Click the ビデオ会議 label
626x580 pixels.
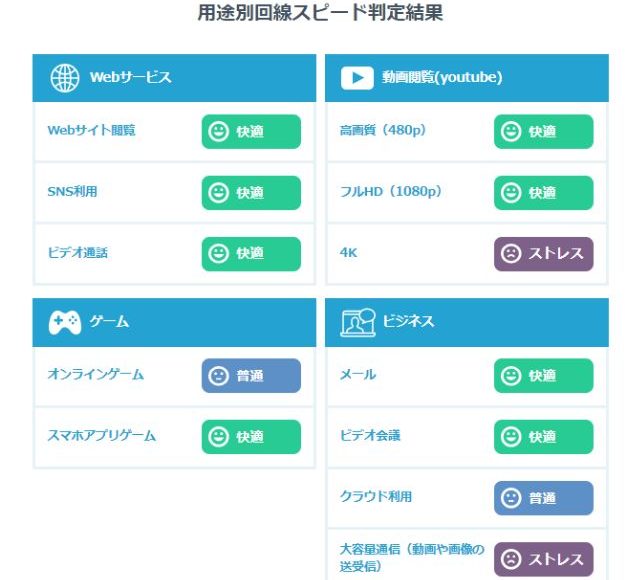[x=370, y=435]
